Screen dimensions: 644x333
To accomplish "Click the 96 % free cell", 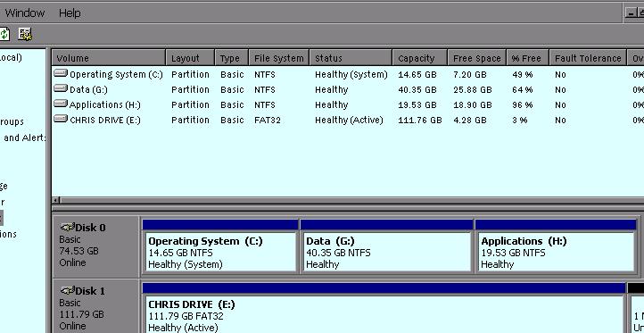I will click(523, 104).
